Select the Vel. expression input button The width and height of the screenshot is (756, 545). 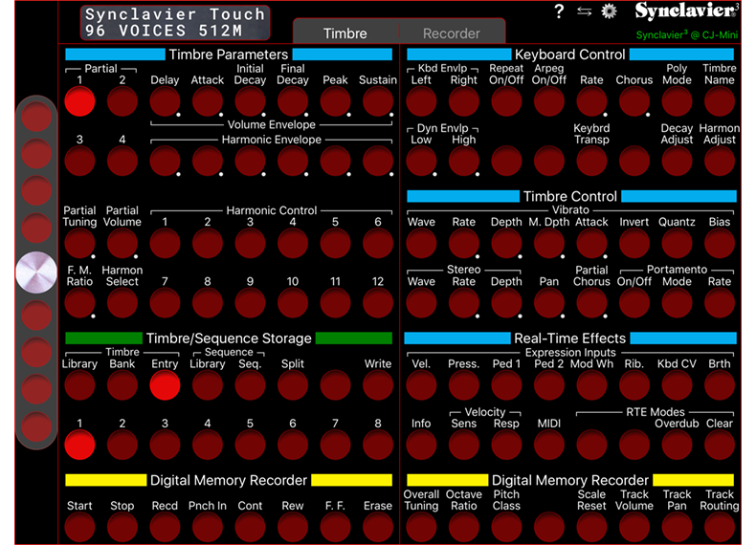pos(421,385)
